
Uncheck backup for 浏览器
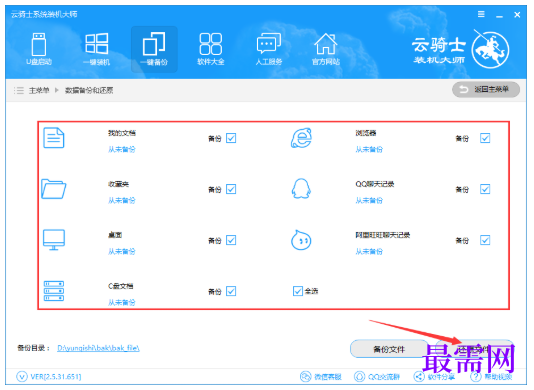point(485,138)
